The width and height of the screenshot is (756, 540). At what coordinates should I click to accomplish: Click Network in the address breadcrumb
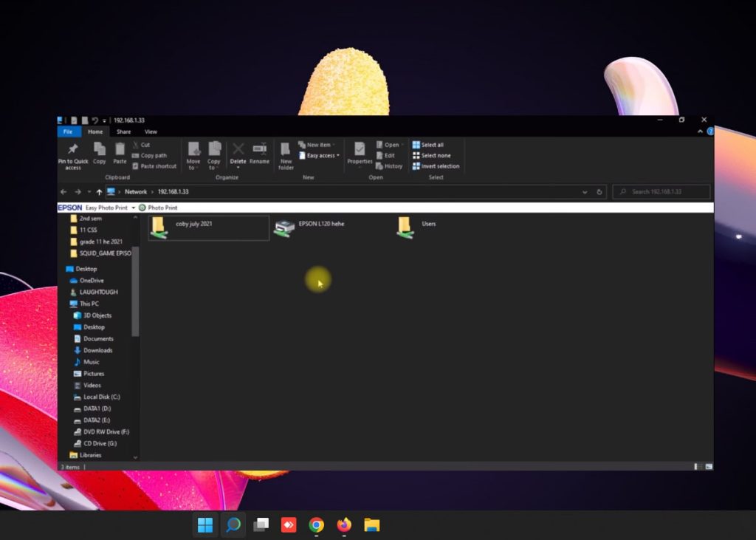[x=136, y=192]
